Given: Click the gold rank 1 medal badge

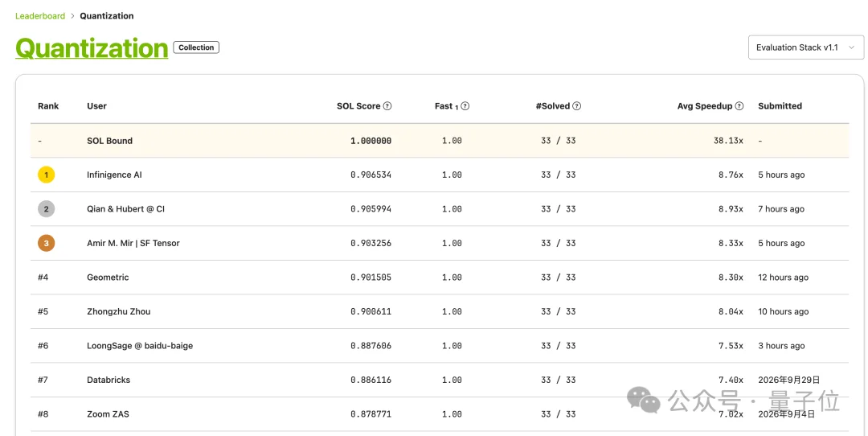Looking at the screenshot, I should click(x=46, y=175).
